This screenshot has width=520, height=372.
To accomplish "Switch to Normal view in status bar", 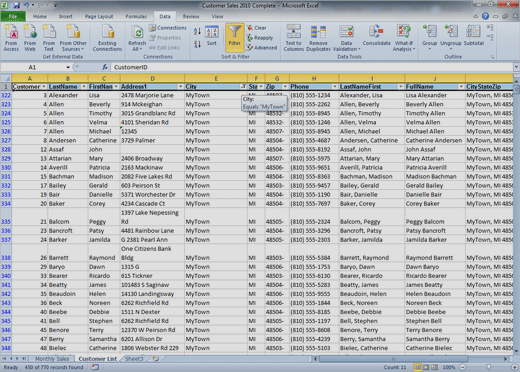I will pyautogui.click(x=417, y=367).
